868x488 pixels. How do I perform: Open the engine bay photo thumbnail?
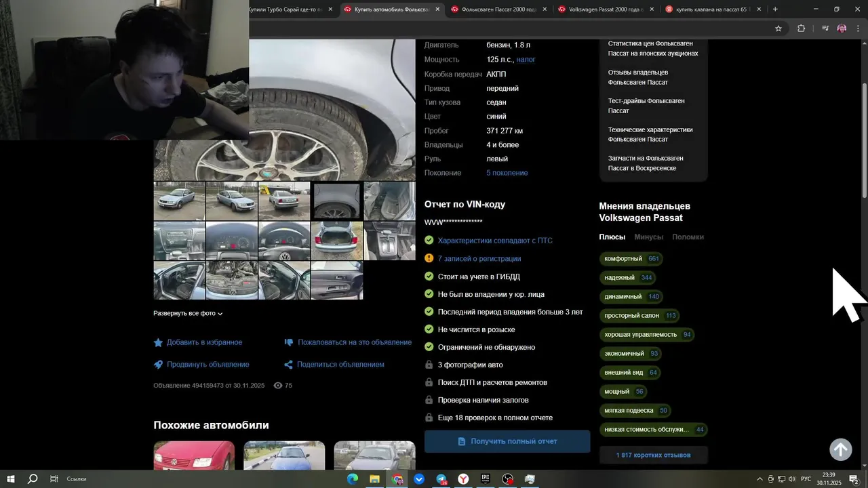click(x=232, y=280)
